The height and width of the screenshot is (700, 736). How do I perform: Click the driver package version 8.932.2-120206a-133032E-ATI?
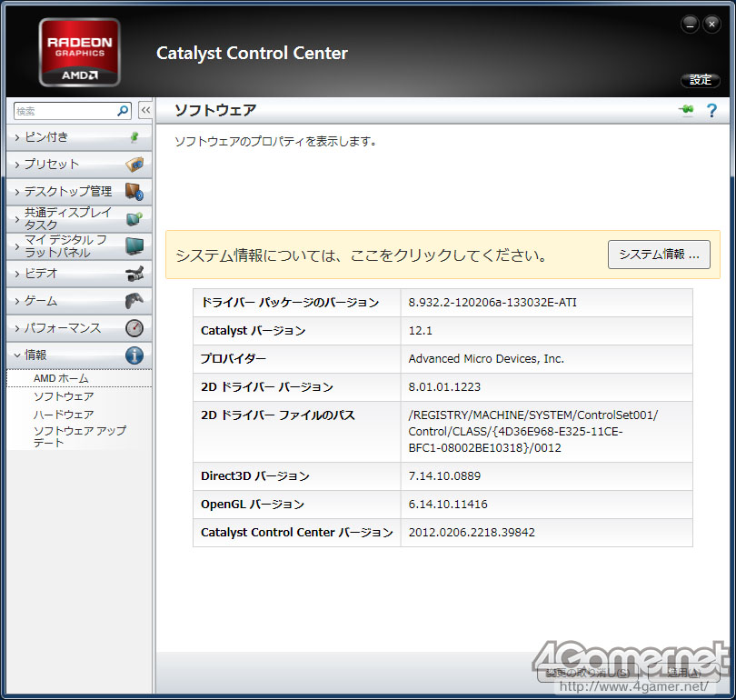click(x=492, y=303)
